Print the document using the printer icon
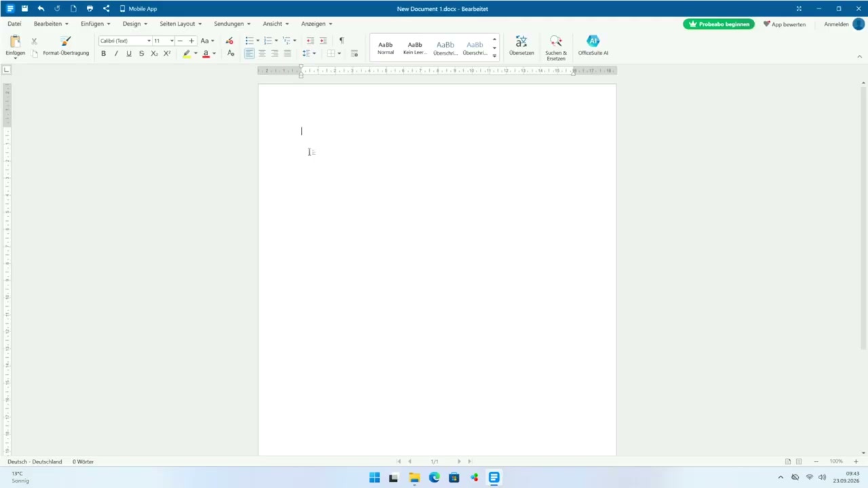This screenshot has width=868, height=488. 90,9
